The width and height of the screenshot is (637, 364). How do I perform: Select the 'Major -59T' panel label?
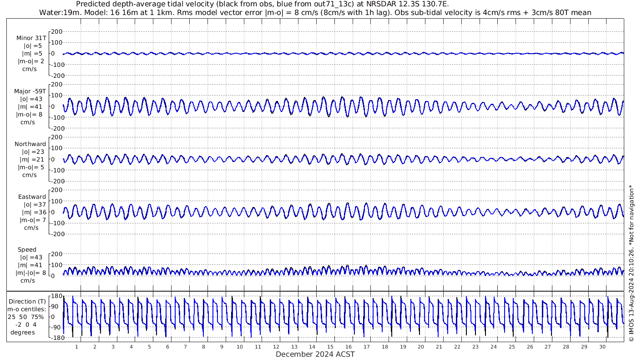pos(30,91)
